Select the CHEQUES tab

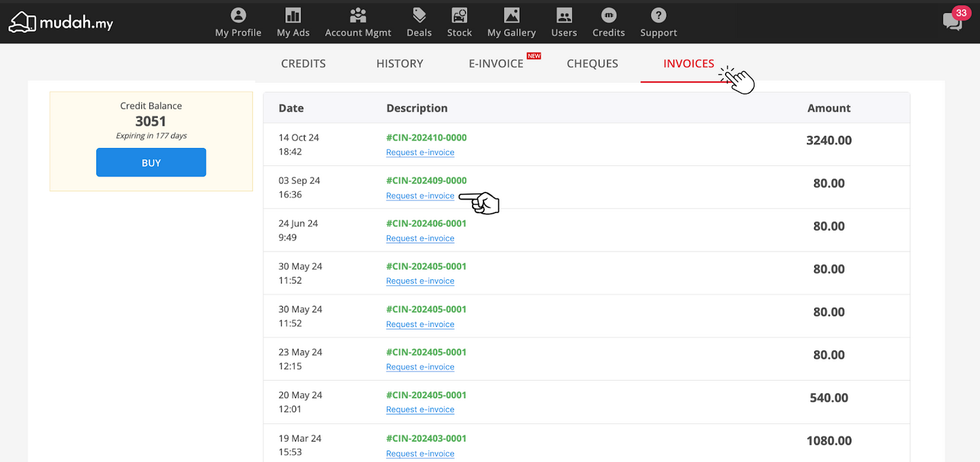point(592,63)
